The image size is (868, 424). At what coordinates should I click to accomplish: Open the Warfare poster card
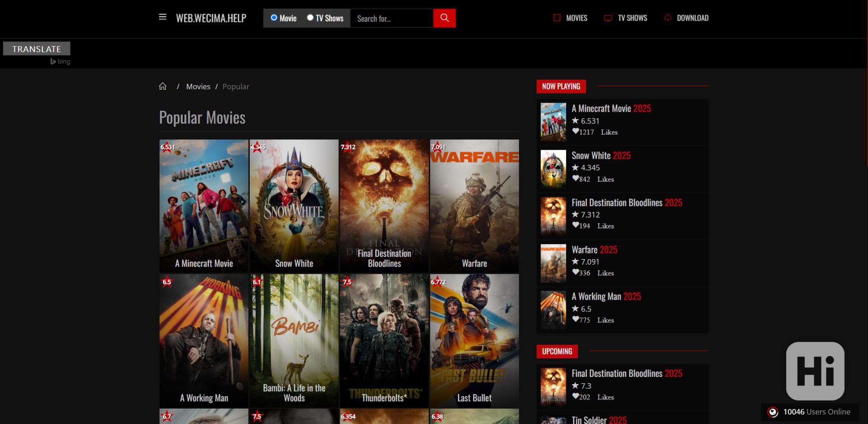[x=474, y=206]
